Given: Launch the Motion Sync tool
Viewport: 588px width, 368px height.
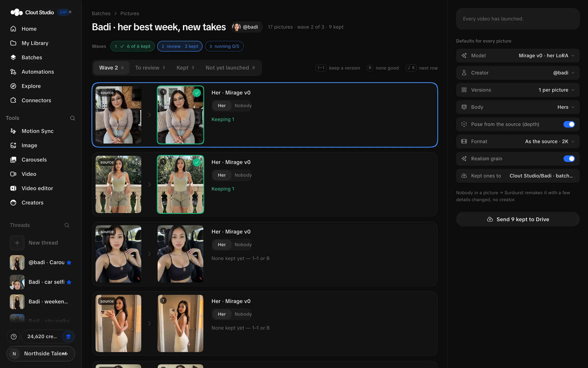Looking at the screenshot, I should [41, 131].
